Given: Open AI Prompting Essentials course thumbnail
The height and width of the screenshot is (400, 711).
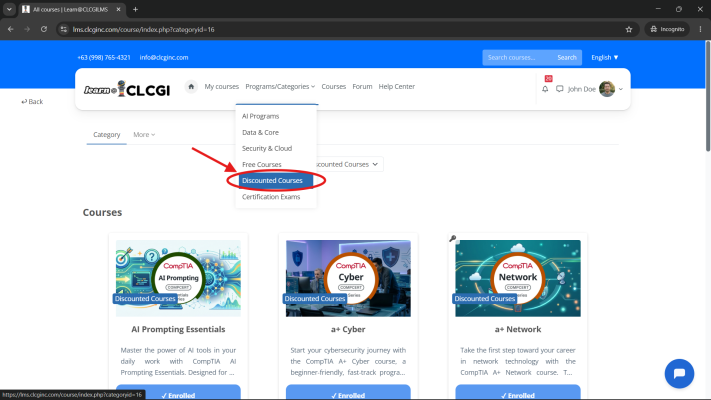Looking at the screenshot, I should pyautogui.click(x=178, y=278).
